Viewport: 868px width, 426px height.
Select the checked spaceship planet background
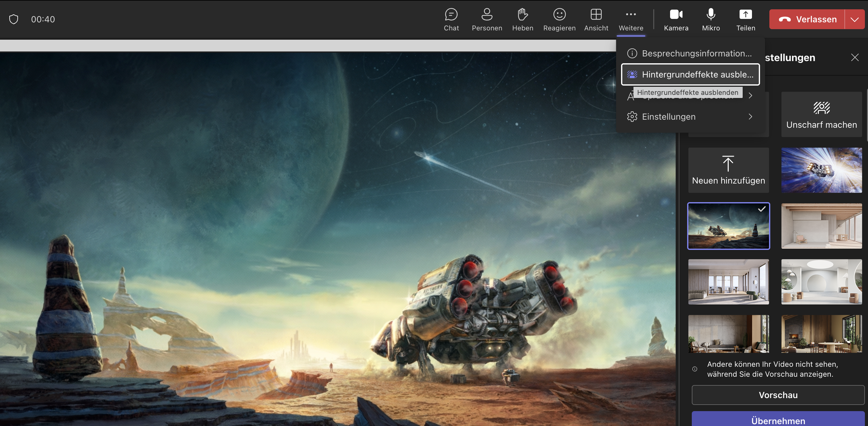[728, 226]
